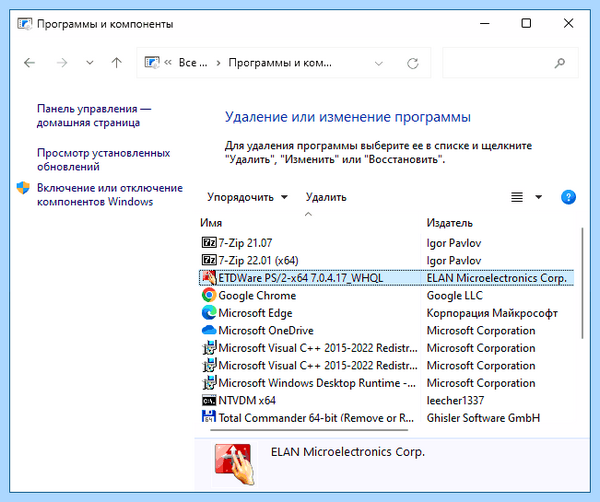Screen dimensions: 600x502
Task: Go up one folder level
Action: coord(116,63)
